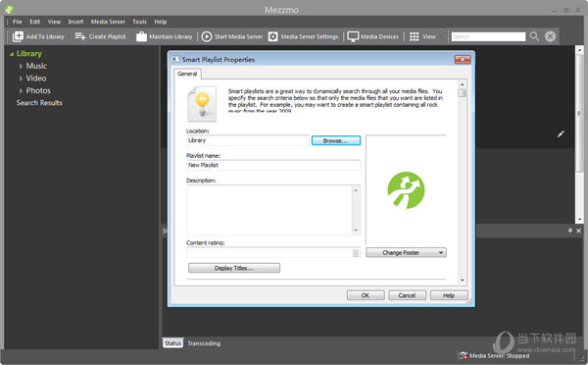Image resolution: width=588 pixels, height=365 pixels.
Task: Click the dialog Help button
Action: pos(449,295)
